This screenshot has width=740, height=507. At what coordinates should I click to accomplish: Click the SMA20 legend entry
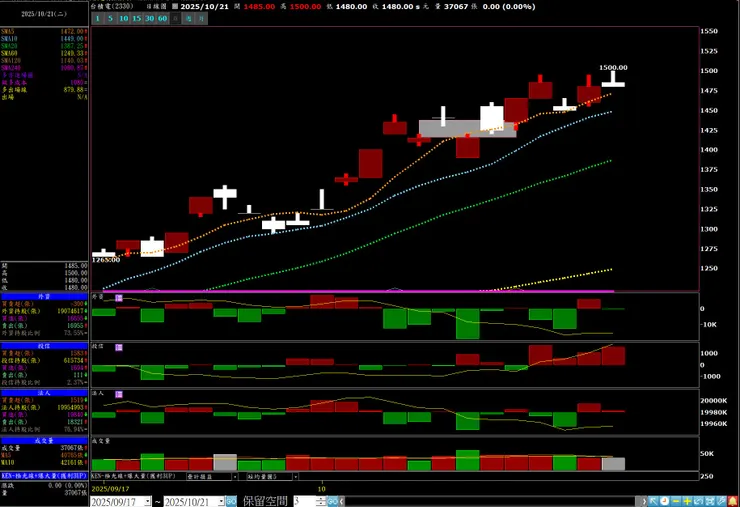click(x=43, y=46)
